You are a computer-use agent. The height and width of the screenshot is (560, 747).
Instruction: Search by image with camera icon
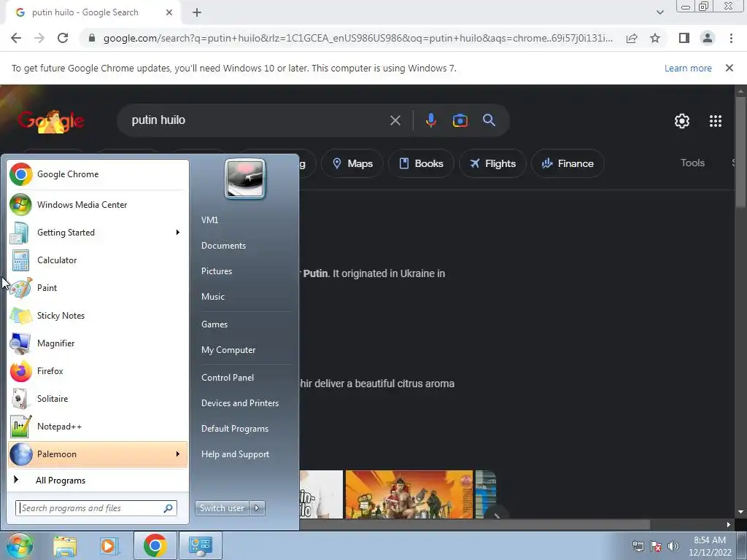(x=460, y=120)
